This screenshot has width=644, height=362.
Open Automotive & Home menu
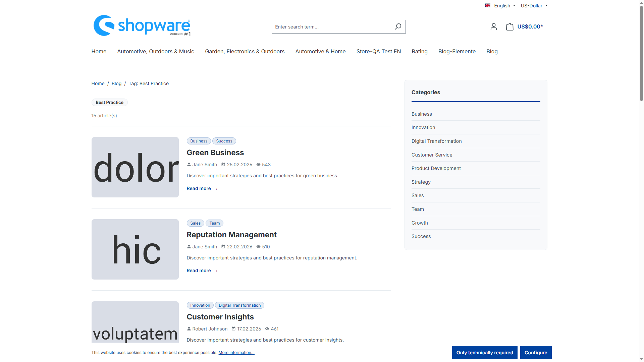pos(320,51)
